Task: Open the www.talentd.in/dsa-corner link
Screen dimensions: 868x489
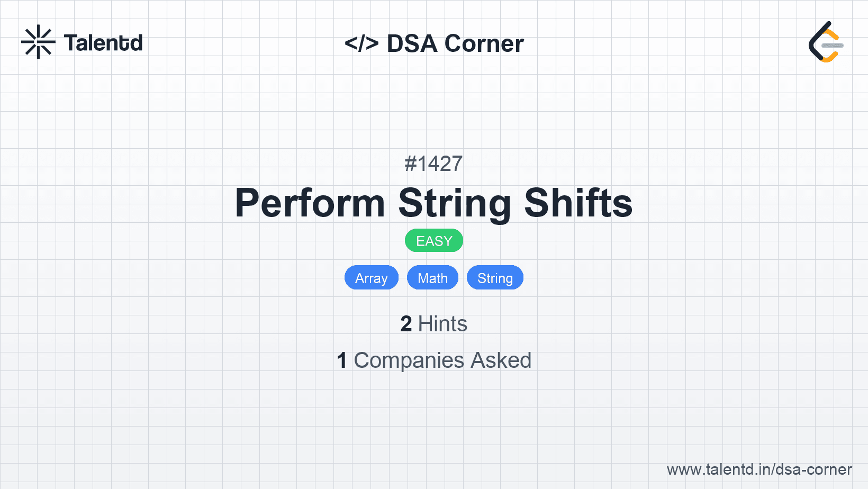Action: (x=759, y=469)
